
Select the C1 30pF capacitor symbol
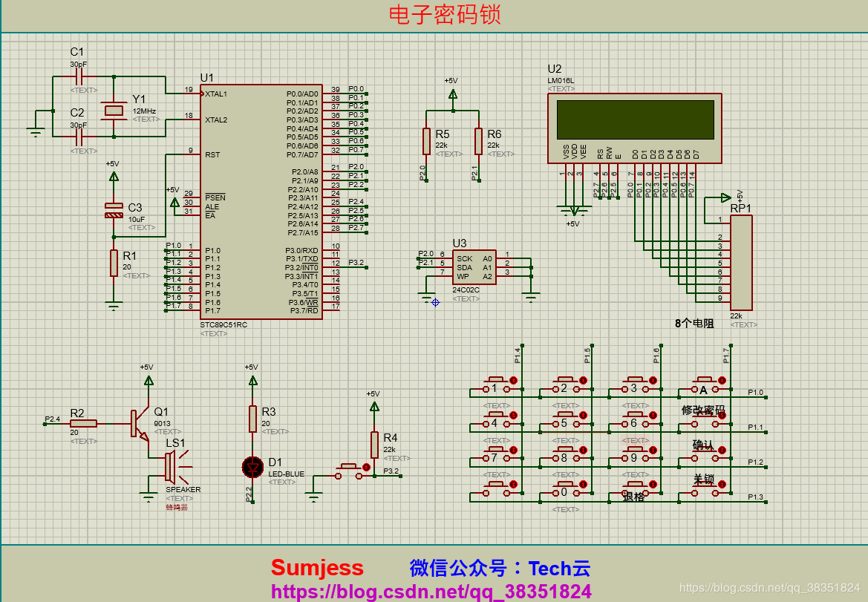pos(80,76)
